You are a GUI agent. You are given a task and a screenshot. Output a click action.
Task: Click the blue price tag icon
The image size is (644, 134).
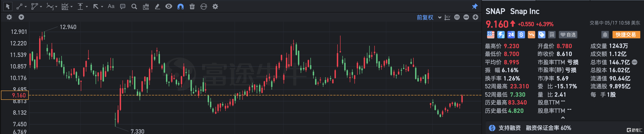click(x=541, y=35)
